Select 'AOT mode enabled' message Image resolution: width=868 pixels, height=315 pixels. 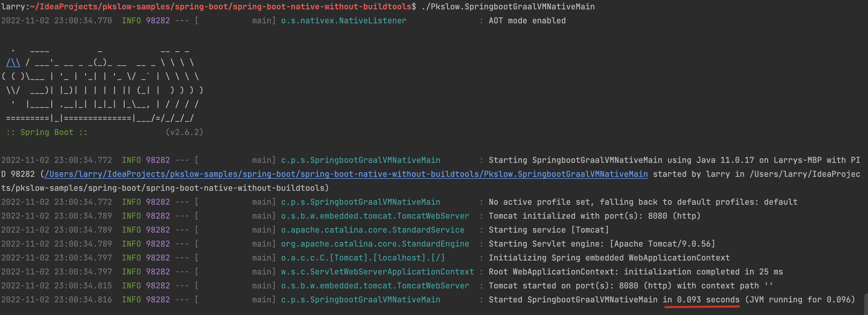tap(527, 21)
